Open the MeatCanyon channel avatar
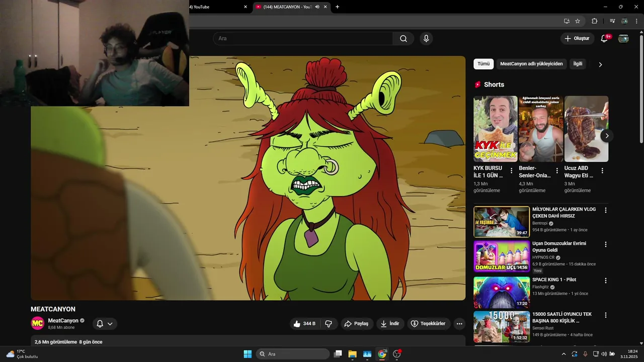The width and height of the screenshot is (644, 362). click(38, 324)
